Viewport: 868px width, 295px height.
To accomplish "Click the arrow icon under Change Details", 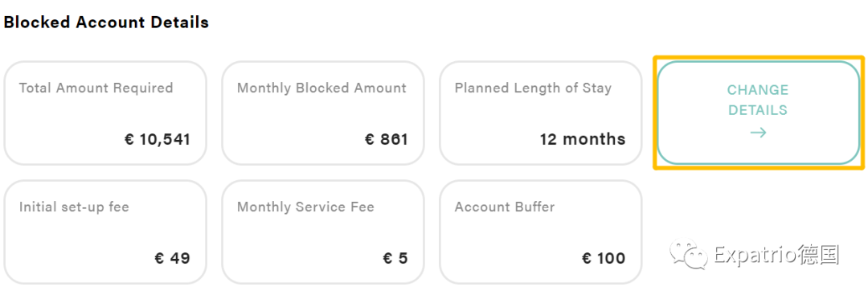I will click(x=759, y=133).
